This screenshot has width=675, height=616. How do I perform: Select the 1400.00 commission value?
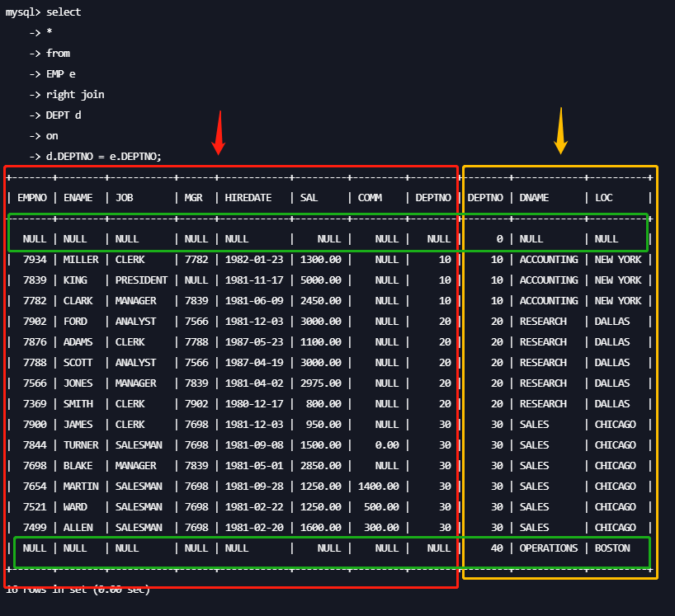point(378,487)
